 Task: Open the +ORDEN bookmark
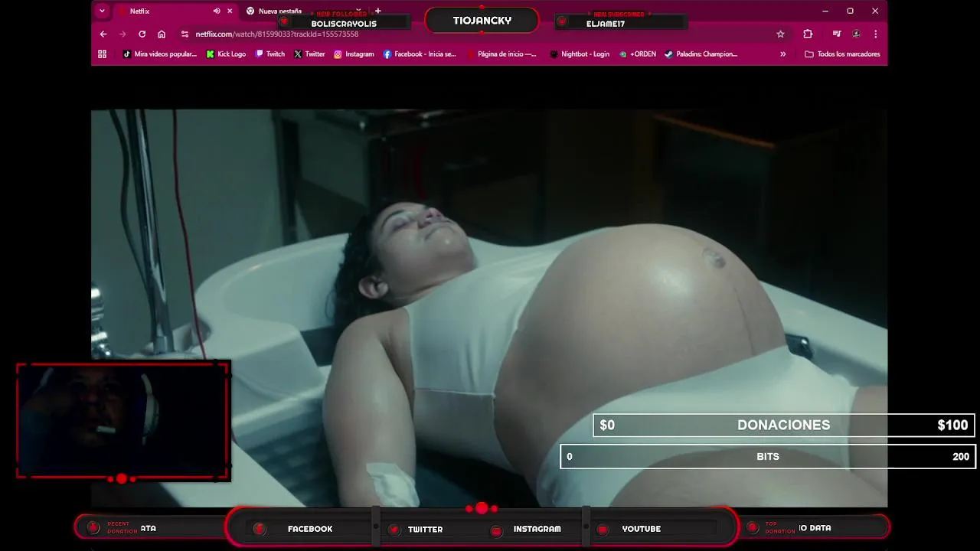[638, 54]
